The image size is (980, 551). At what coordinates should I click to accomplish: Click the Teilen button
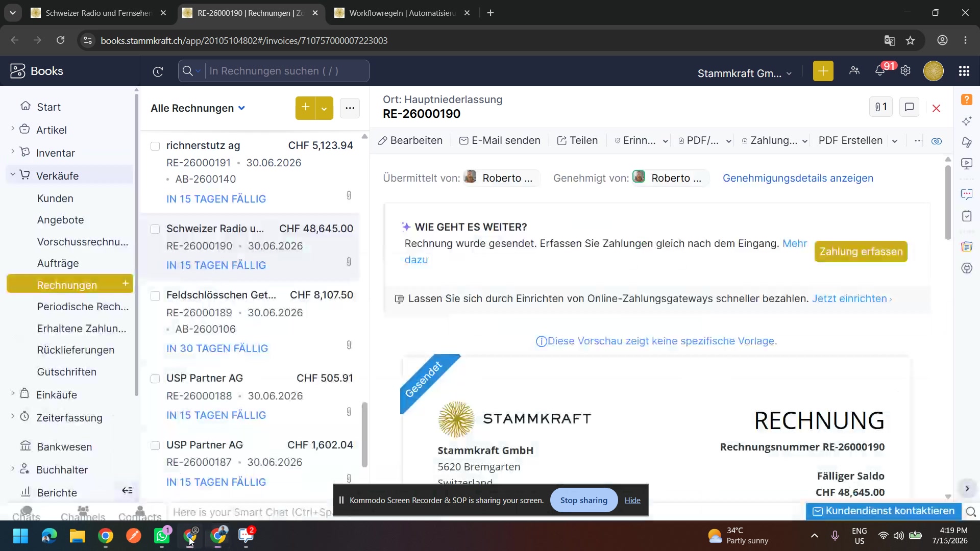[x=578, y=141]
